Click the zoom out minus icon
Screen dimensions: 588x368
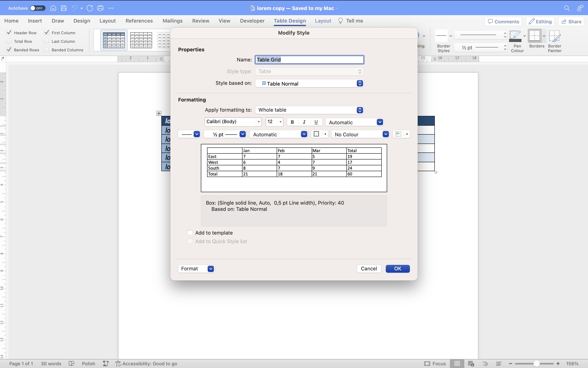coord(510,364)
